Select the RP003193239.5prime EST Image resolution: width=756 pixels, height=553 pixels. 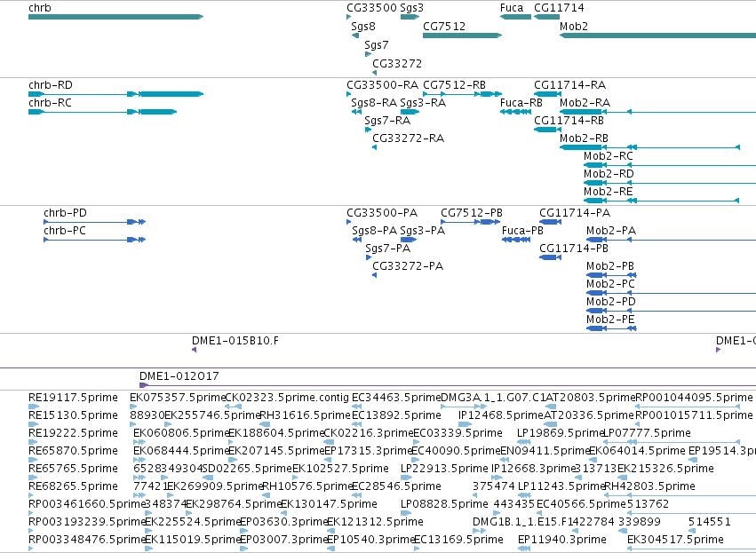click(x=31, y=532)
